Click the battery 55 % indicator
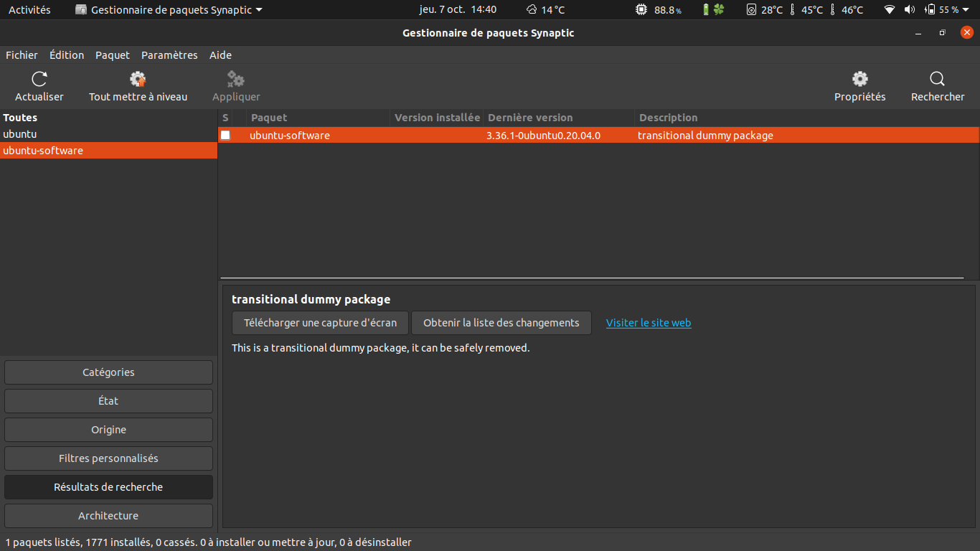Image resolution: width=980 pixels, height=551 pixels. pos(941,10)
